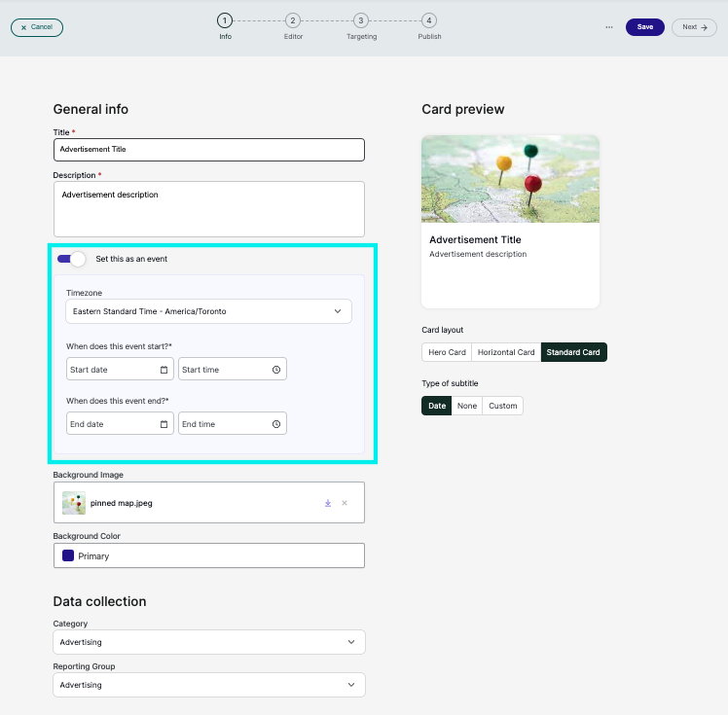Click the End time clock icon
Screen dimensions: 728x715
click(x=276, y=424)
